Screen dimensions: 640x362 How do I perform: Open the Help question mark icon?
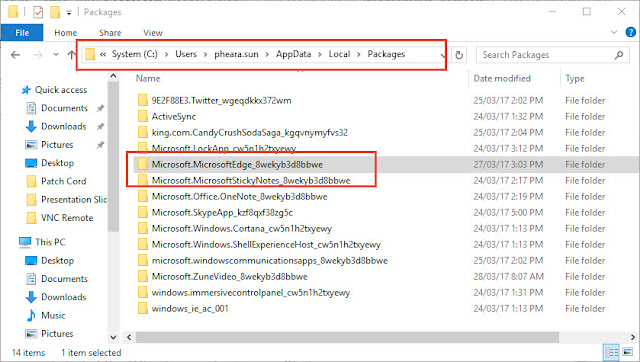pos(631,32)
